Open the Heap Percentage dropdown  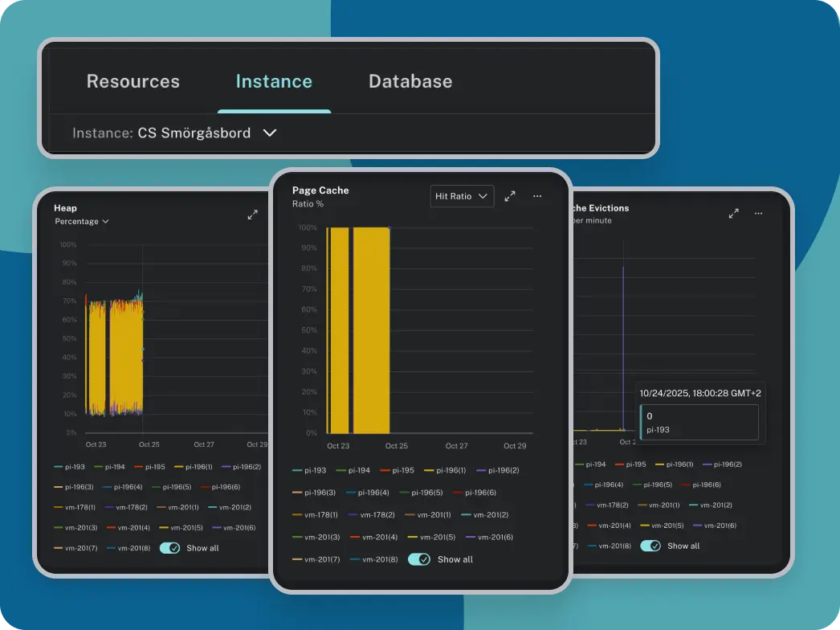82,221
